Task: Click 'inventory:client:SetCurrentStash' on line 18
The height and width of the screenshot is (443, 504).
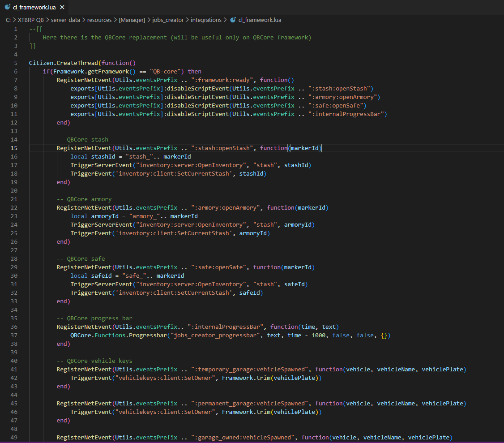Action: [174, 174]
